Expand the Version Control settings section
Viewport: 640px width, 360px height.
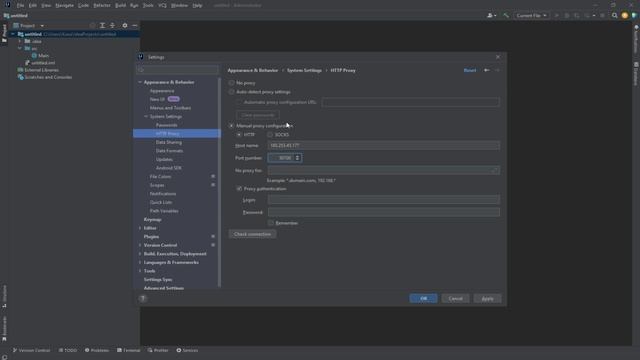pyautogui.click(x=140, y=245)
